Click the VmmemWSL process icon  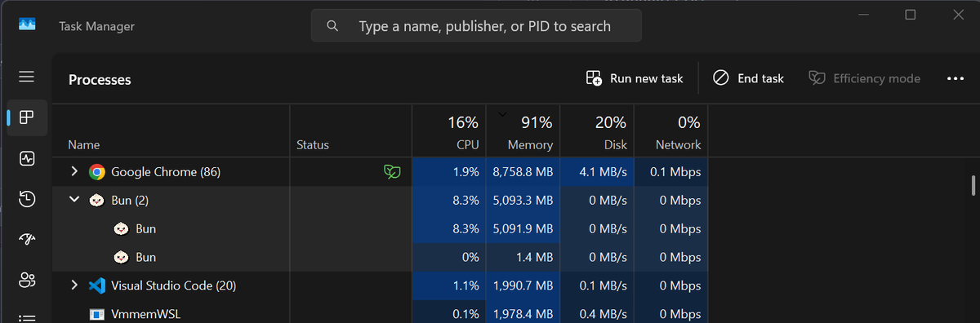coord(97,314)
